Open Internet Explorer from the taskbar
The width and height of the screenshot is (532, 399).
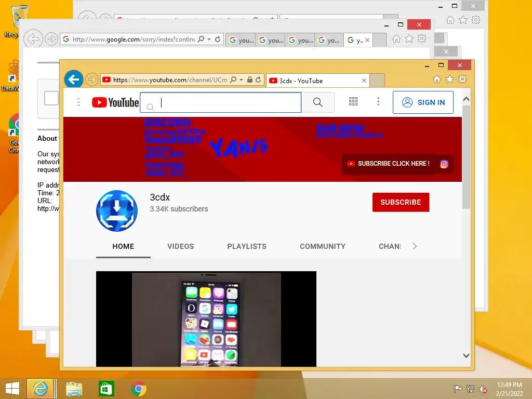click(x=41, y=389)
